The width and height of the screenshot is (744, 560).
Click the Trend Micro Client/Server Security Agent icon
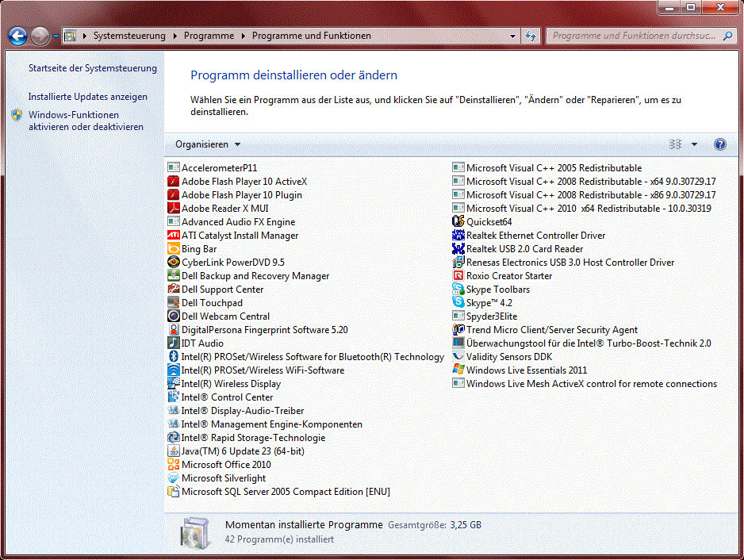point(458,329)
